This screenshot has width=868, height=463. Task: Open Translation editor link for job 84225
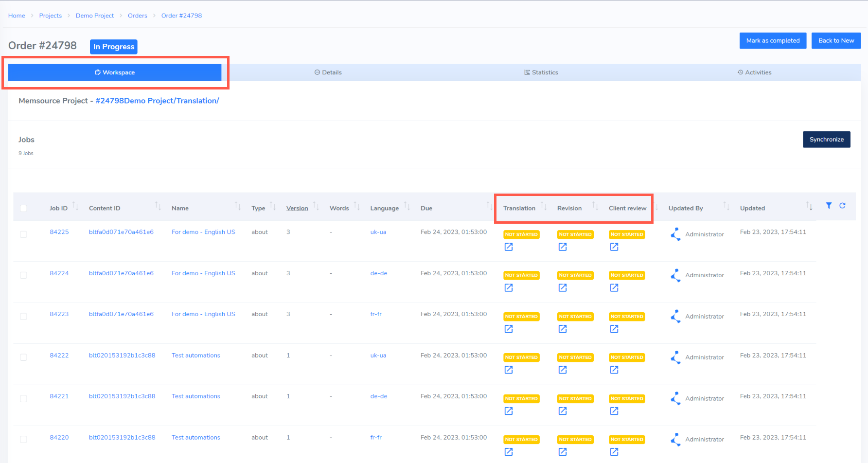pyautogui.click(x=509, y=247)
